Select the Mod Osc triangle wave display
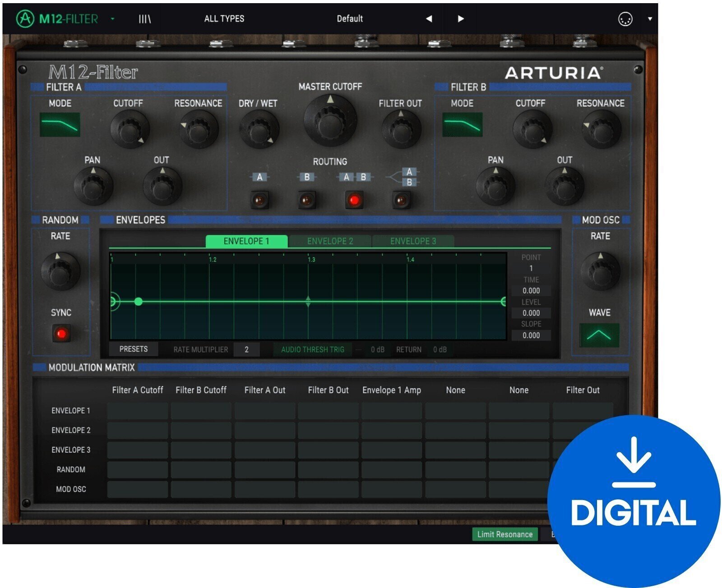Image resolution: width=722 pixels, height=588 pixels. (x=600, y=334)
